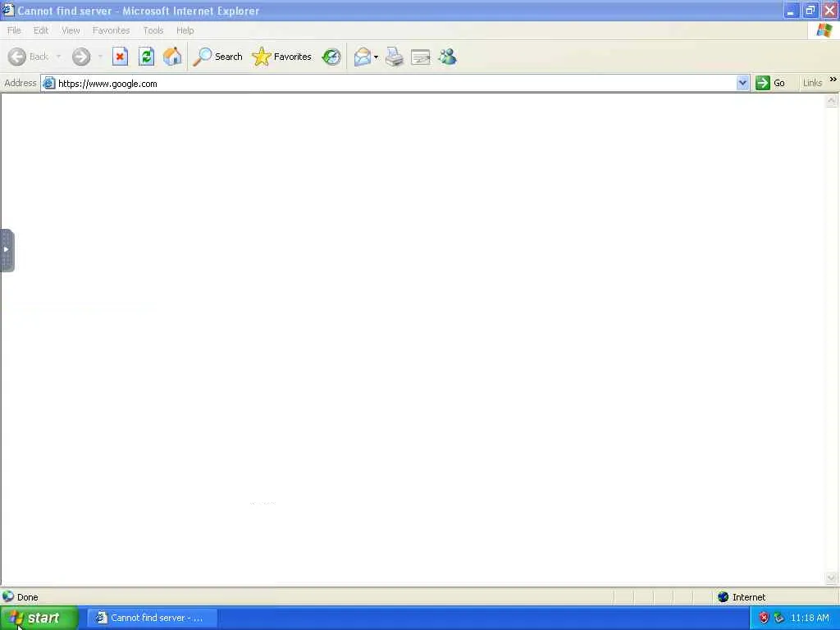This screenshot has height=630, width=840.
Task: Minimize the Internet Explorer window
Action: pyautogui.click(x=791, y=11)
